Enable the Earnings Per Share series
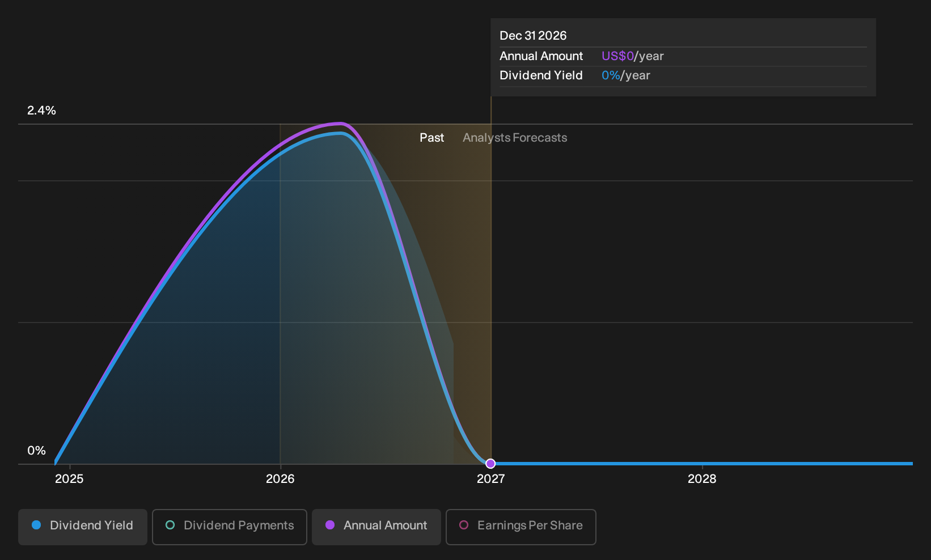This screenshot has width=931, height=560. tap(521, 527)
